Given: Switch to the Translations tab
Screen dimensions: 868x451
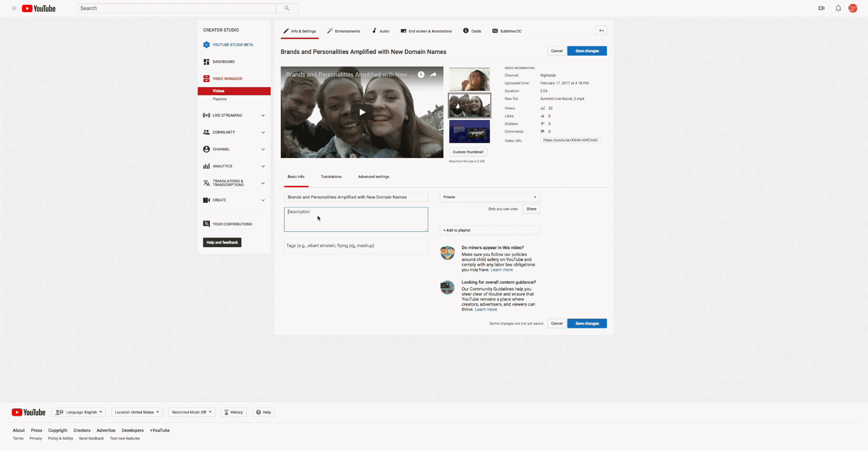Looking at the screenshot, I should (x=331, y=177).
